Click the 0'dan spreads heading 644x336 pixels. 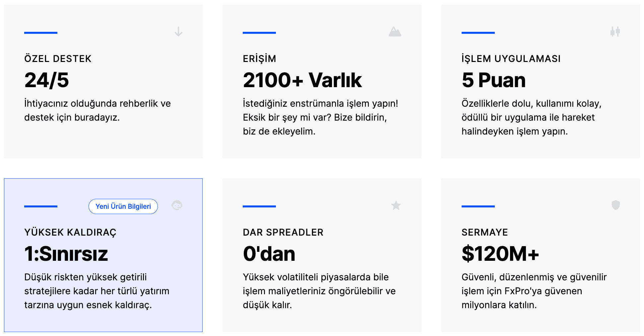[x=269, y=254]
